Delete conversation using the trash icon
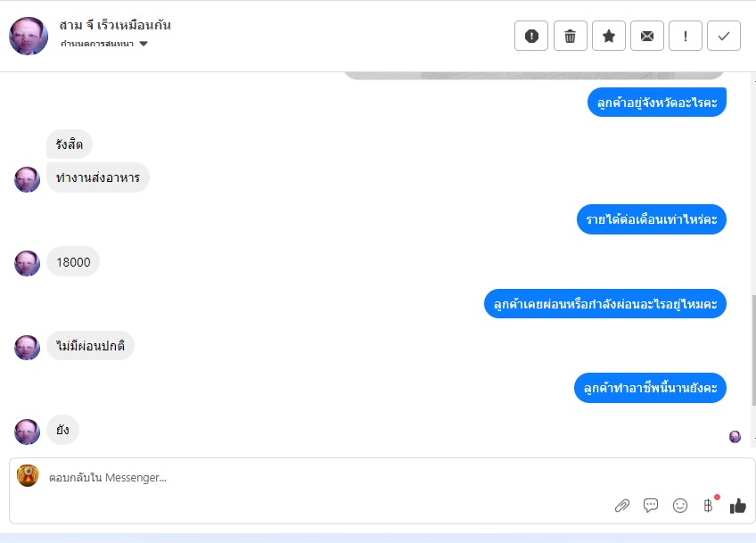The width and height of the screenshot is (756, 543). tap(570, 36)
